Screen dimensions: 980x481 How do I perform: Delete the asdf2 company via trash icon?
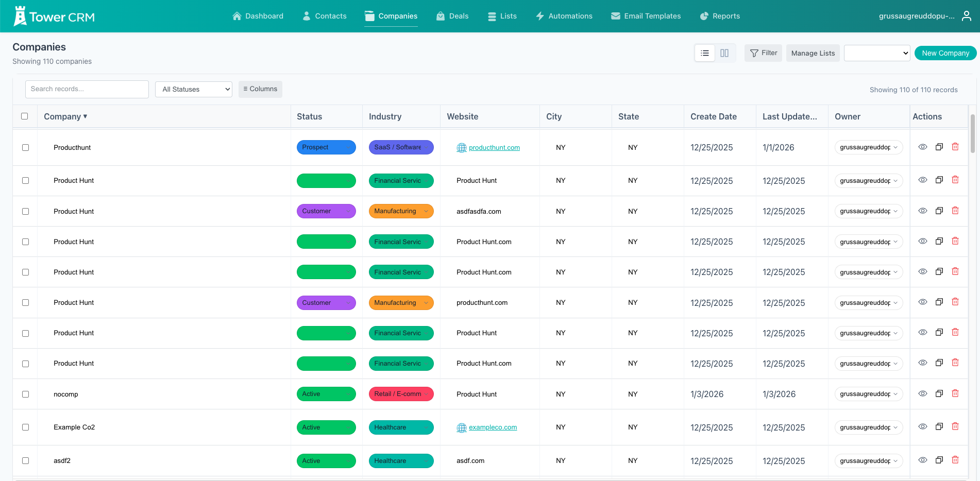[x=955, y=460]
